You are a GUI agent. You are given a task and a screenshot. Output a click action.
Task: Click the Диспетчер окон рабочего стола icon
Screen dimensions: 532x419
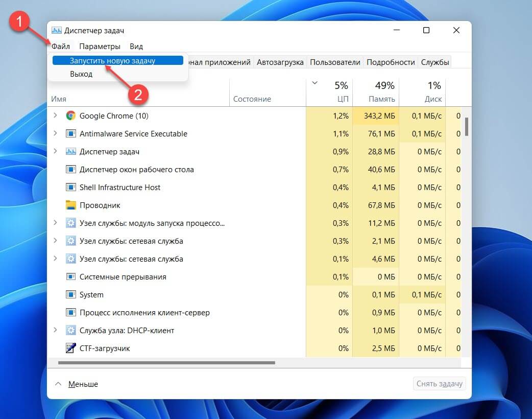tap(70, 169)
